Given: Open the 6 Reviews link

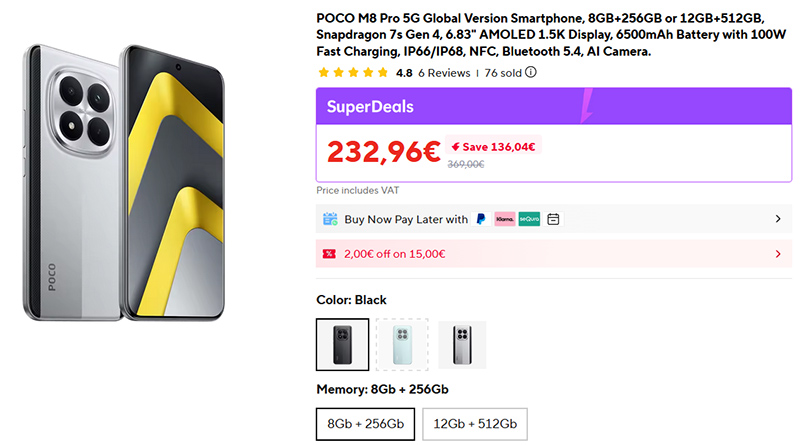Looking at the screenshot, I should coord(444,73).
